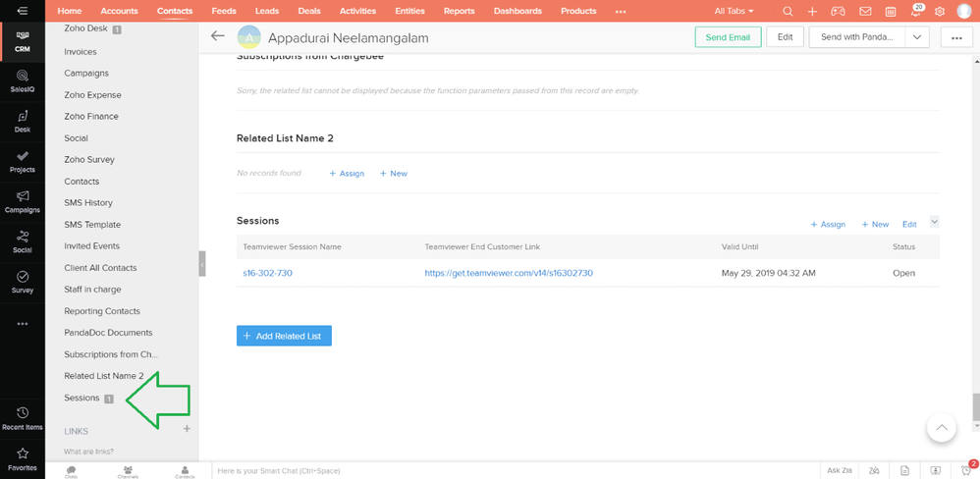Screen dimensions: 980x479
Task: Open the more options ellipsis button
Action: 955,36
